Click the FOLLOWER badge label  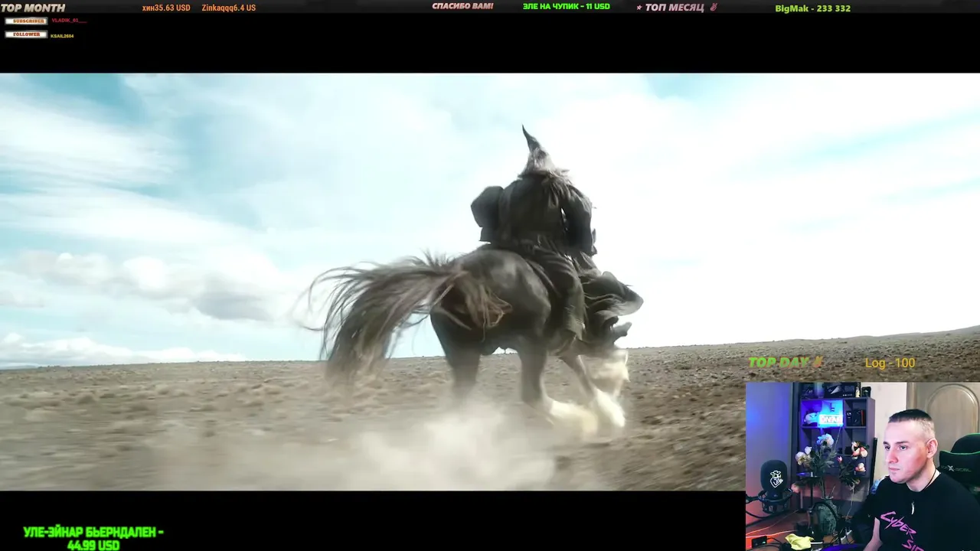26,34
